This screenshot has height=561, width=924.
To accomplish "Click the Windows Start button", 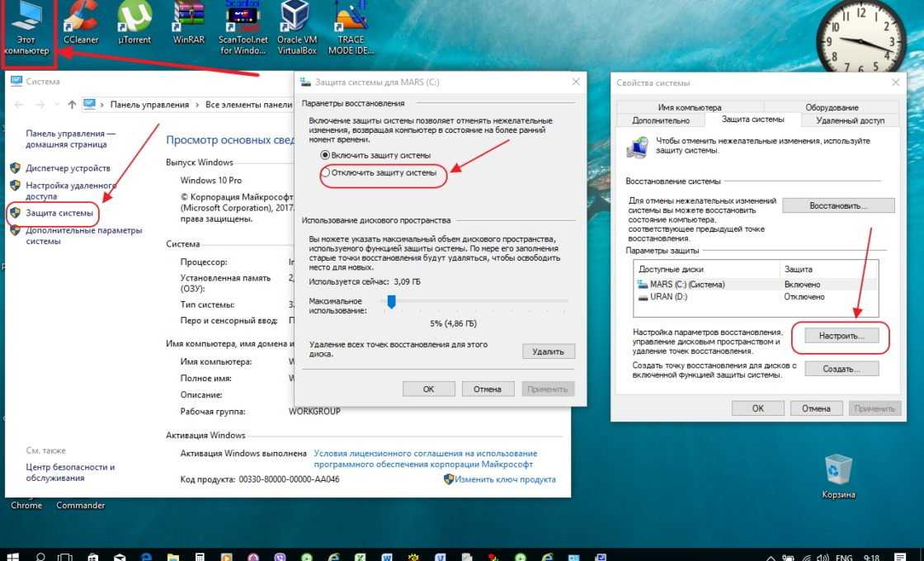I will (12, 555).
